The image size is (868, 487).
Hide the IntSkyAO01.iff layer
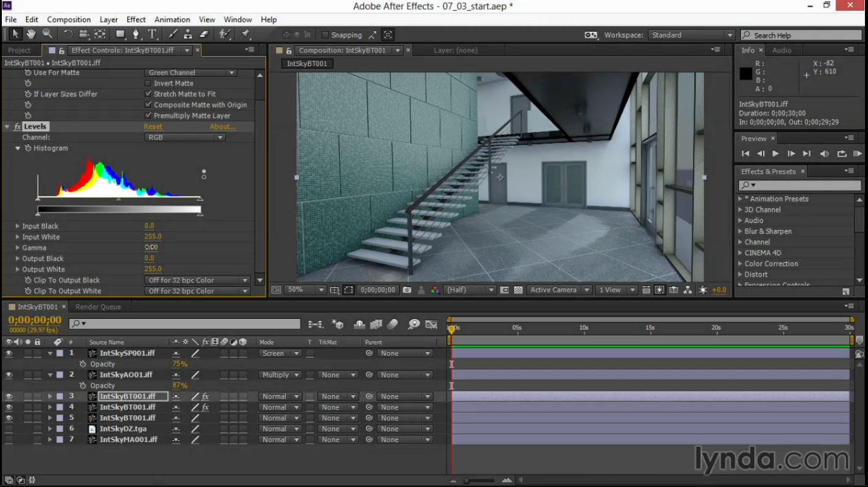[9, 375]
